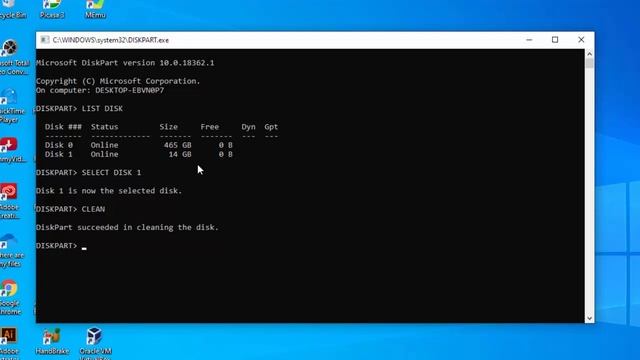Click the 'Status' column header
Viewport: 640px width, 360px height.
[x=104, y=127]
